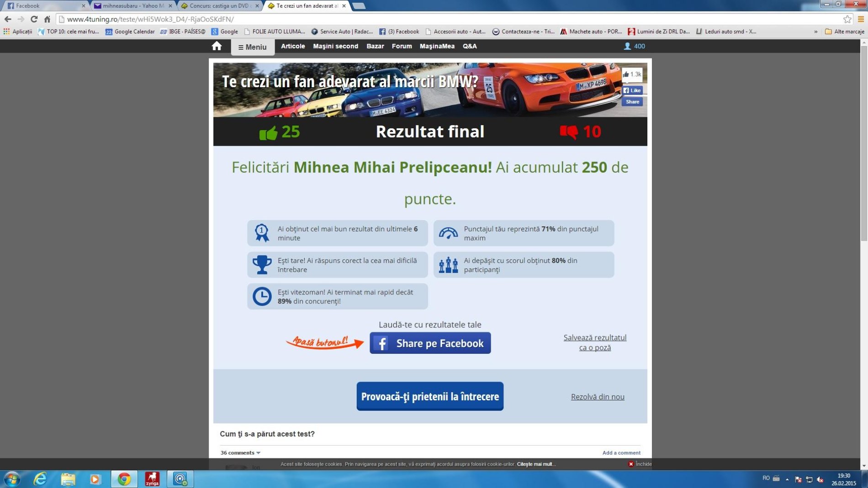868x488 pixels.
Task: Open File Explorer from the taskbar
Action: 68,479
